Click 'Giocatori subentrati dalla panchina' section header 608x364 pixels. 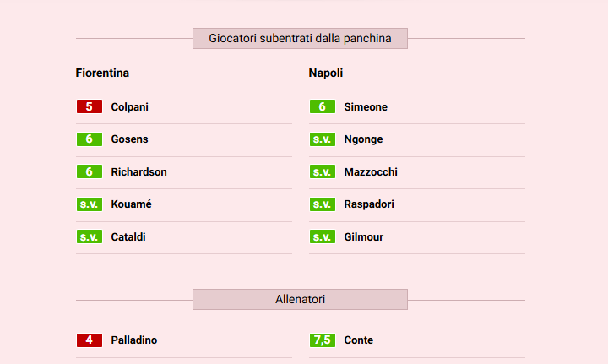pos(300,39)
